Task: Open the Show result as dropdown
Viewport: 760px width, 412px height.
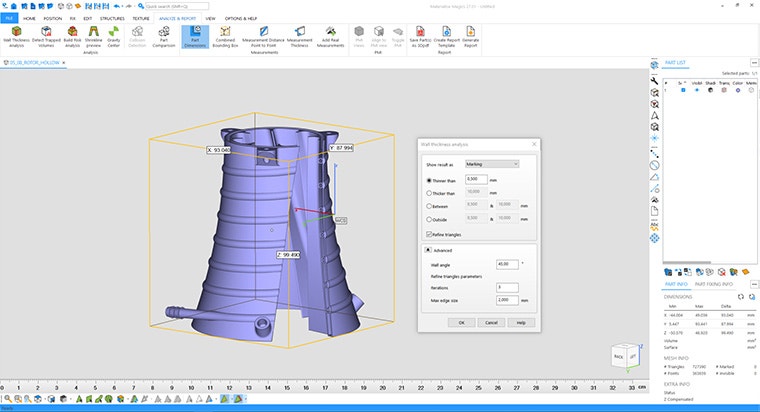Action: click(x=492, y=164)
